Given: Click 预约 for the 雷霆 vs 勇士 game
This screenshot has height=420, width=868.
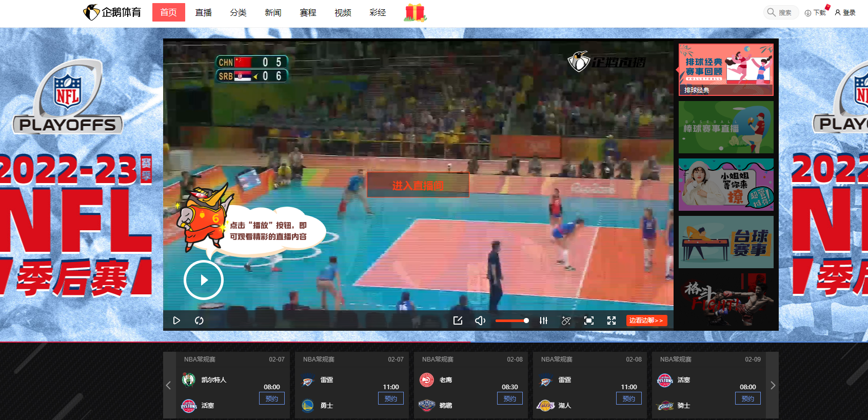Looking at the screenshot, I should (x=391, y=398).
